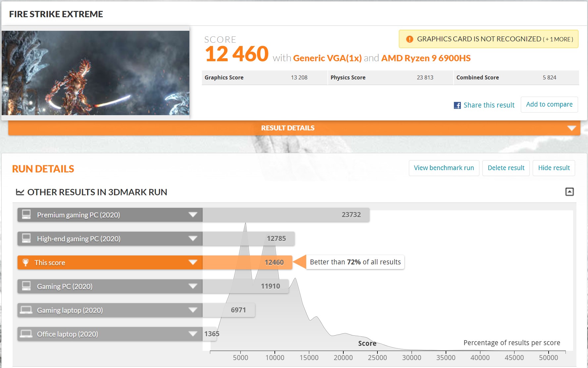Click the Combined Score cell
Viewport: 588px width, 368px height.
tap(516, 77)
